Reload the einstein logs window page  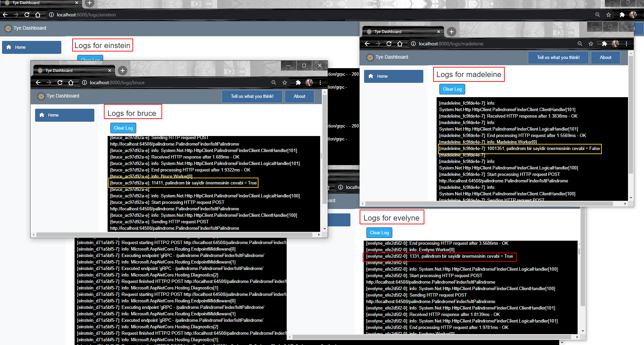pos(27,15)
